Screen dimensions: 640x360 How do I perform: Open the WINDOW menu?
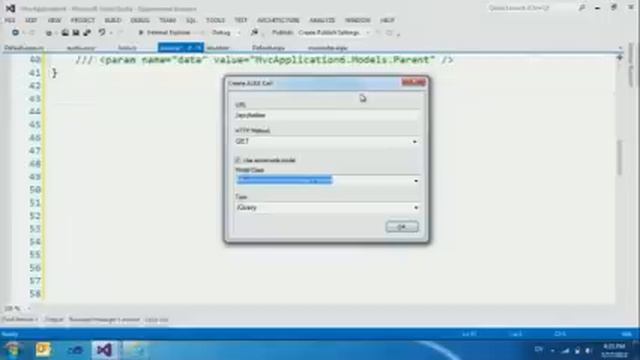coord(358,20)
